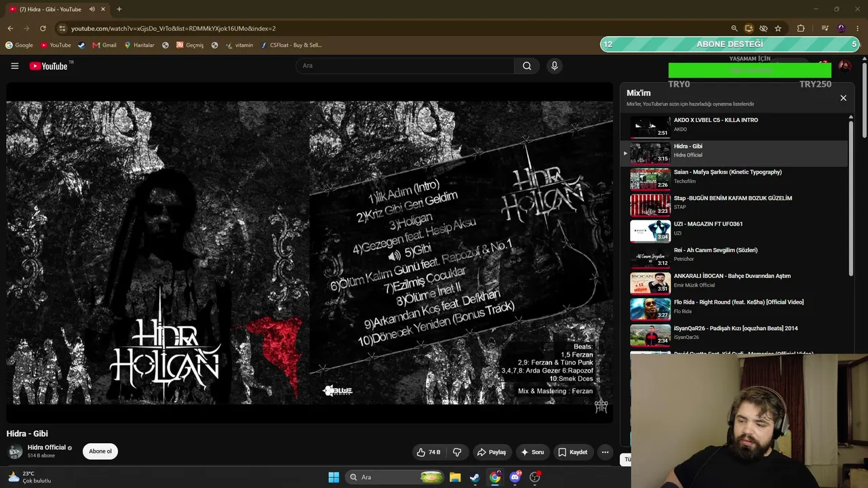Bookmark this page with the star icon

click(778, 28)
